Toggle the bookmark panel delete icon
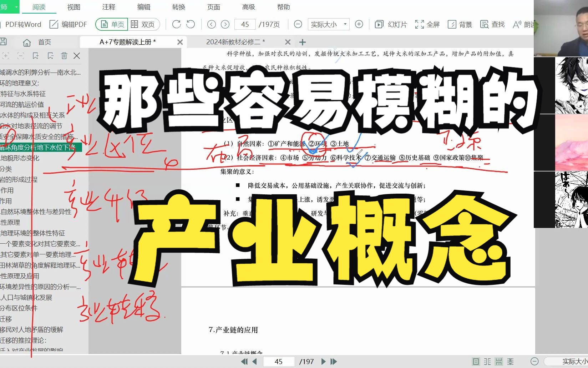 64,56
